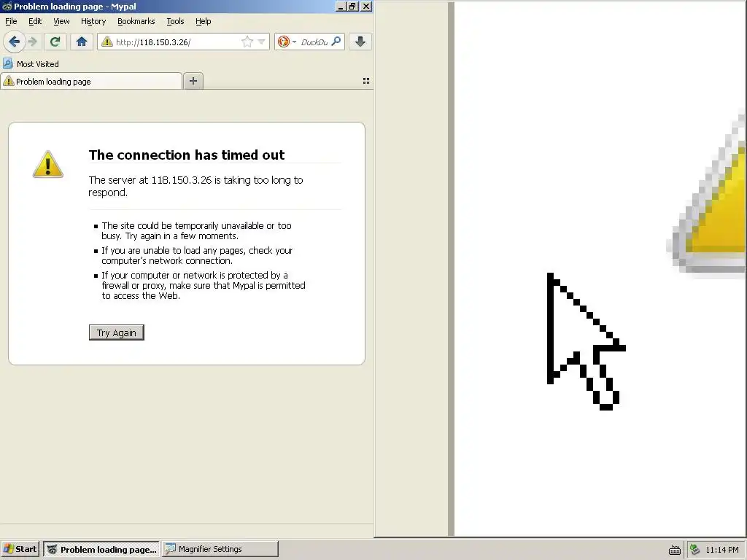
Task: Click the Mypal icon in the title bar
Action: coord(7,6)
